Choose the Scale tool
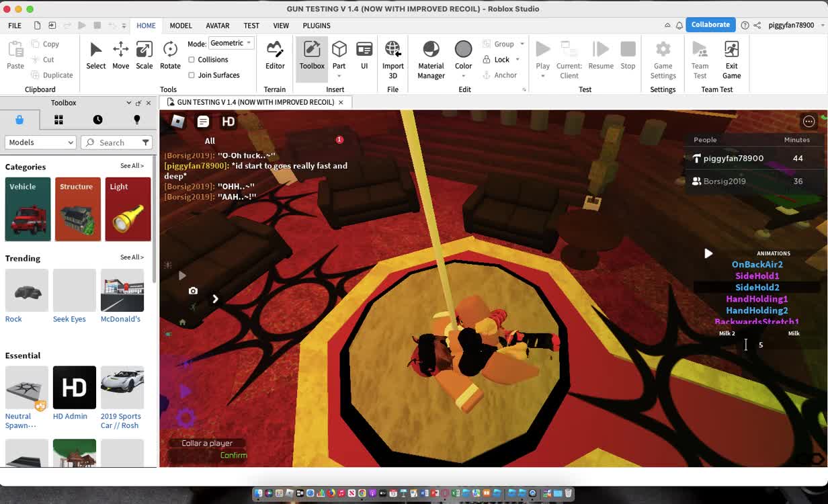 [x=144, y=55]
